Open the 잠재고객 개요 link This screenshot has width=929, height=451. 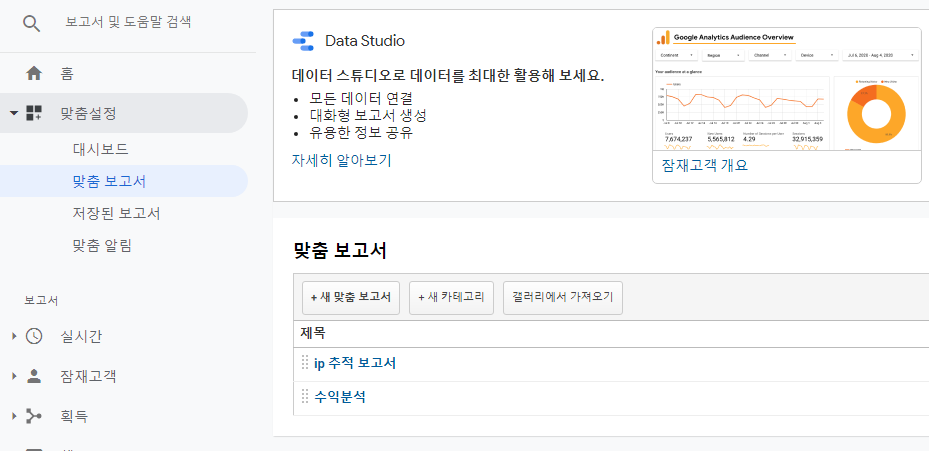click(704, 165)
